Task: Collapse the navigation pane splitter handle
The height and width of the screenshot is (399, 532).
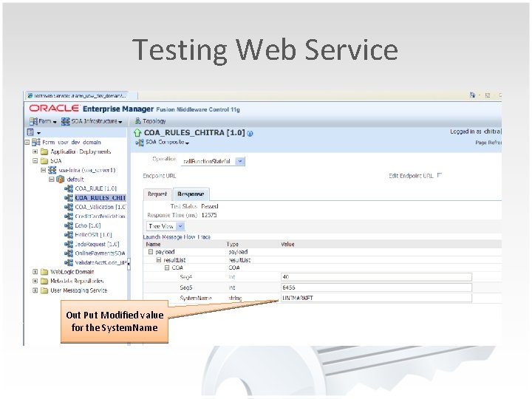Action: tap(129, 263)
